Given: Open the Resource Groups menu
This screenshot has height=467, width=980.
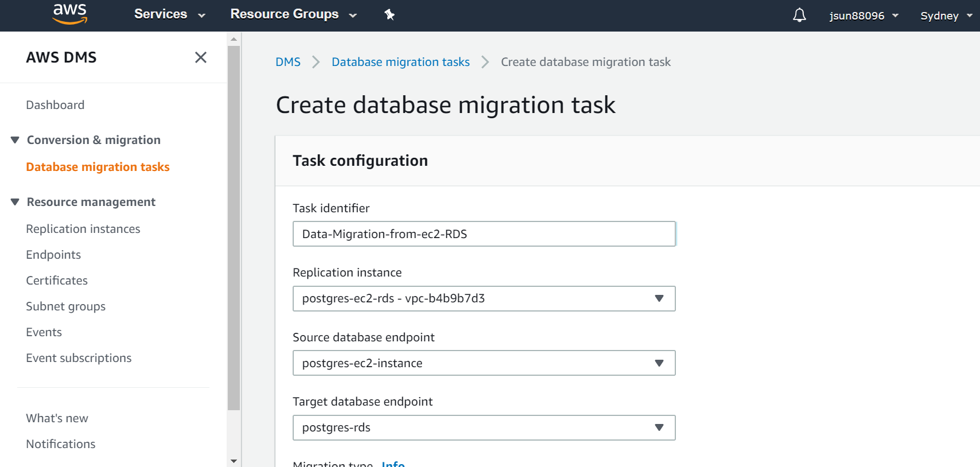Looking at the screenshot, I should tap(293, 14).
